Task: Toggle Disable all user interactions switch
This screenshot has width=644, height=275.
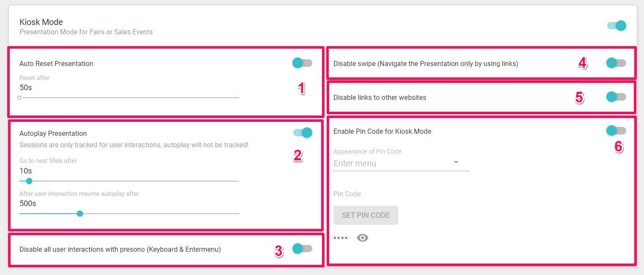Action: coord(302,249)
